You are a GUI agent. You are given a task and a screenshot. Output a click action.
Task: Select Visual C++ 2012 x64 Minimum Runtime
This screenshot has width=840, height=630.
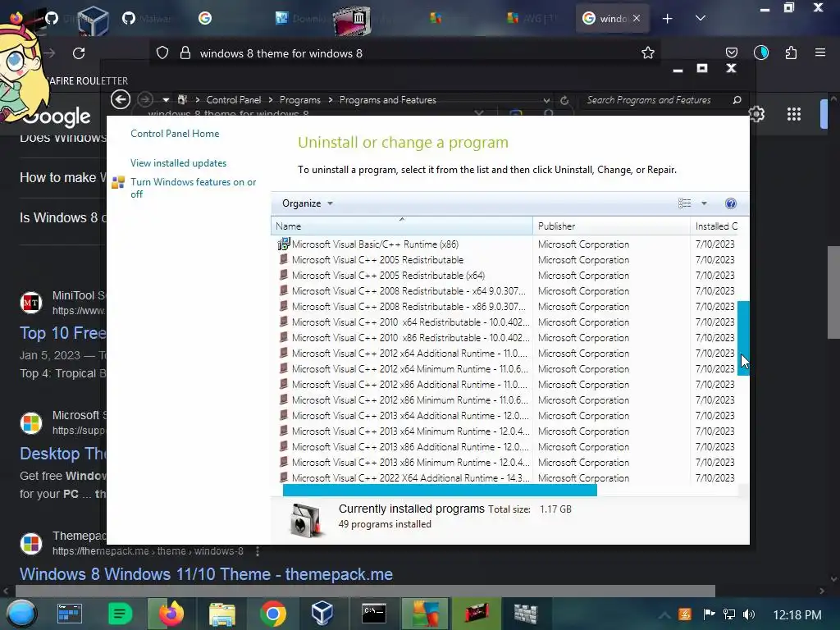[410, 369]
